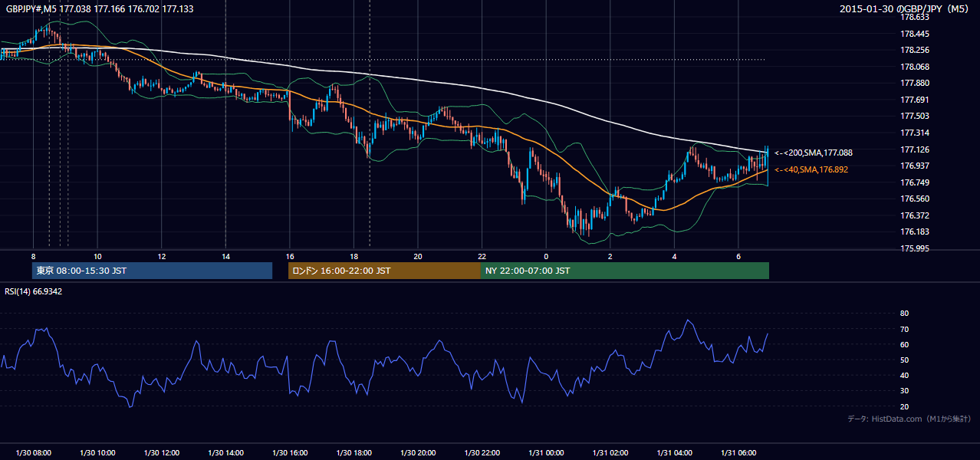Image resolution: width=980 pixels, height=460 pixels.
Task: Click price level 178.256 on axis
Action: click(x=914, y=50)
